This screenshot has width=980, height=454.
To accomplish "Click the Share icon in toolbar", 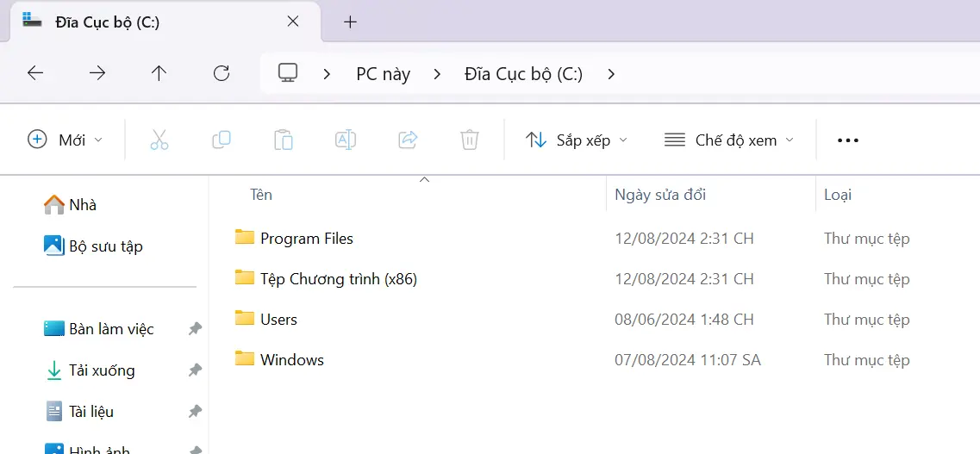I will click(x=408, y=140).
